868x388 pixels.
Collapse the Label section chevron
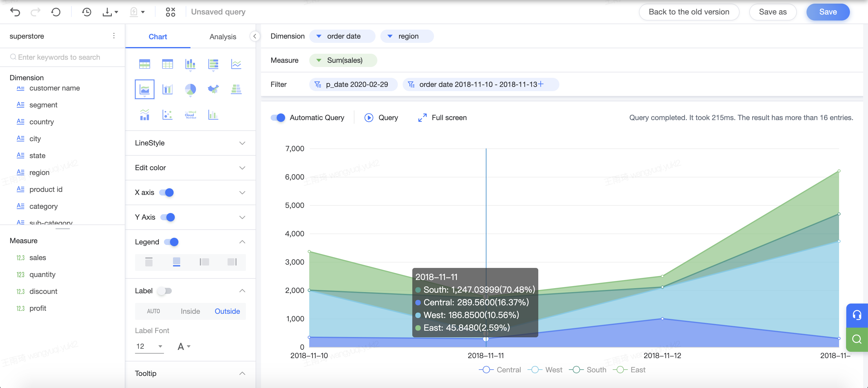click(242, 291)
